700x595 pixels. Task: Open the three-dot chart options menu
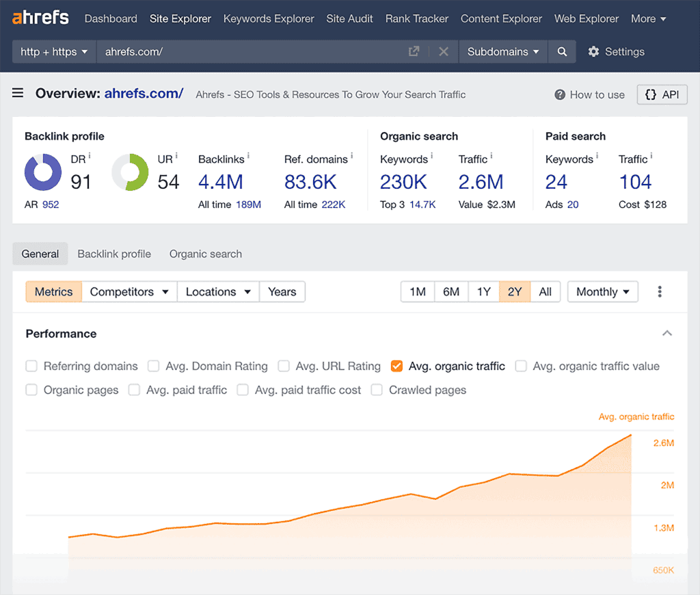click(x=660, y=291)
